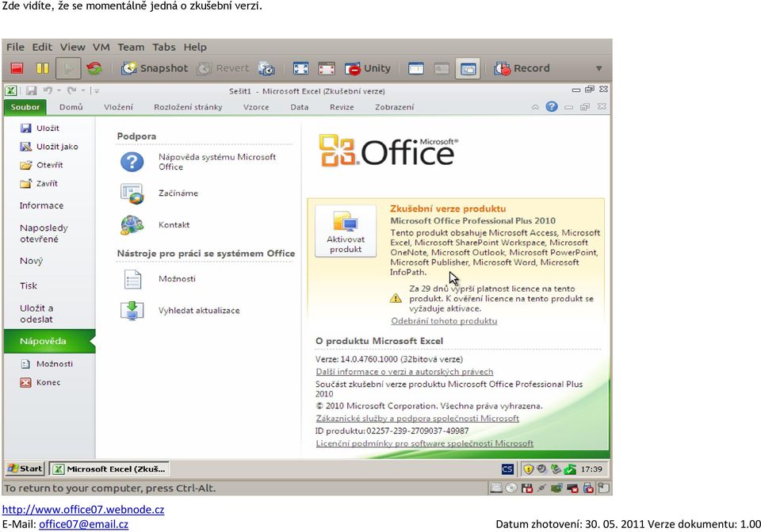Click the Aktivovat produkt button
761x532 pixels.
coord(345,231)
